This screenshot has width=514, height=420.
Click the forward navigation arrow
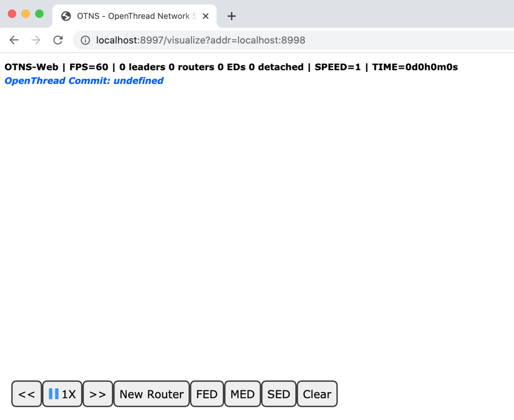click(35, 40)
